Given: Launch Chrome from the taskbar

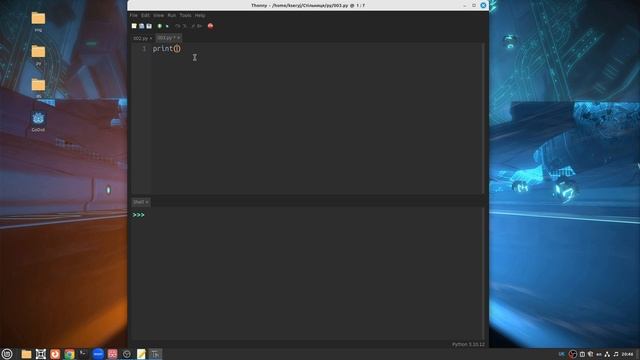Looking at the screenshot, I should (x=69, y=354).
